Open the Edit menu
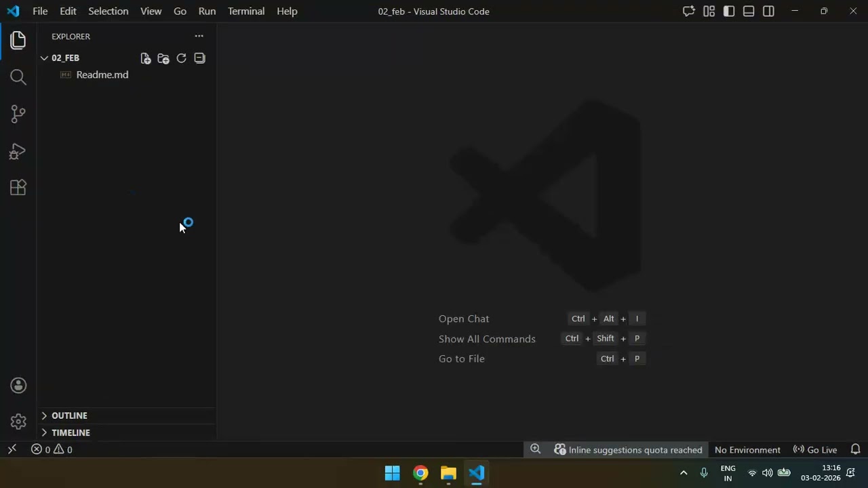 coord(68,12)
